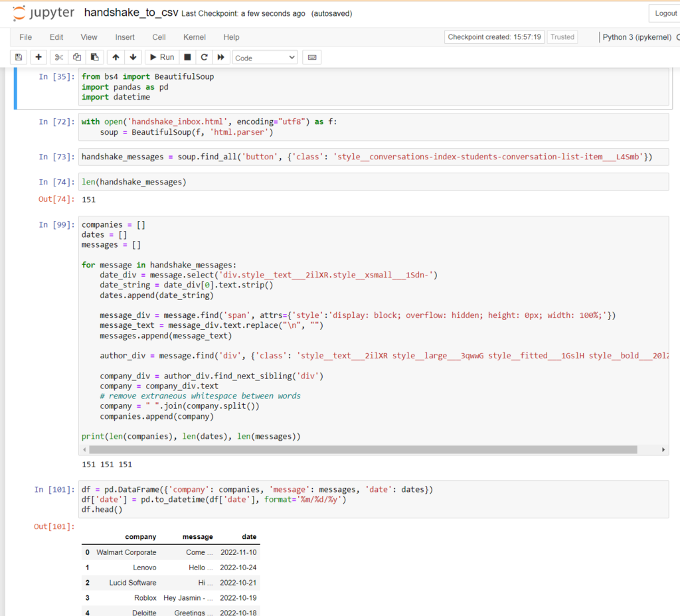Viewport: 680px width, 616px height.
Task: Rename notebook via handshake_to_csv title
Action: (131, 13)
